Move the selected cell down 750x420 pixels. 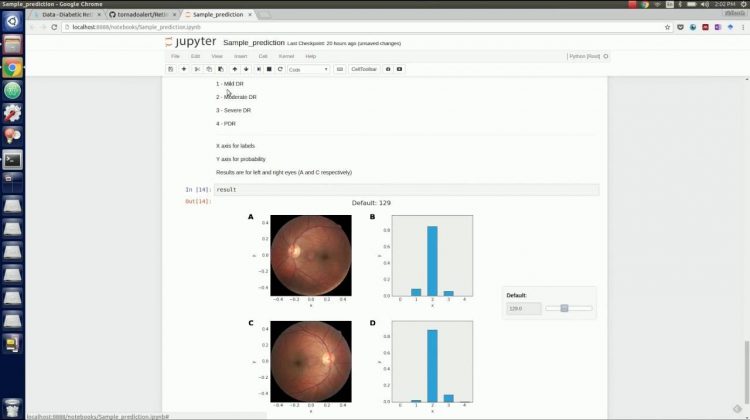(246, 69)
